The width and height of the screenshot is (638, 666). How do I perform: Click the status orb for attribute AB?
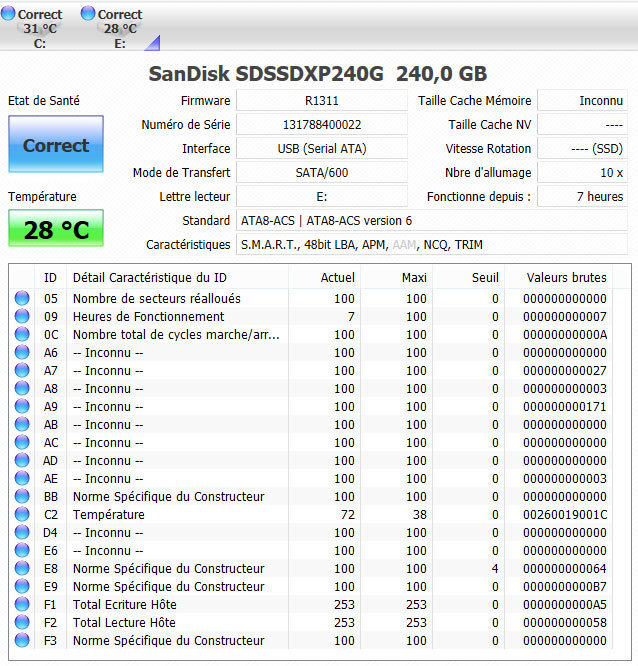(22, 424)
